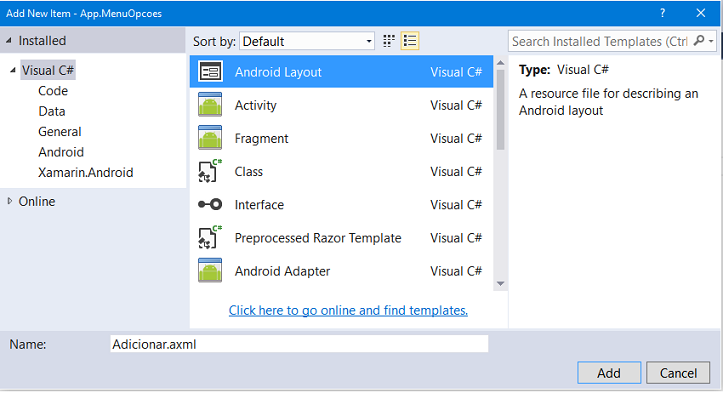Screen dimensions: 723x393
Task: Select the Preprocessed Razor Template icon
Action: pos(210,238)
